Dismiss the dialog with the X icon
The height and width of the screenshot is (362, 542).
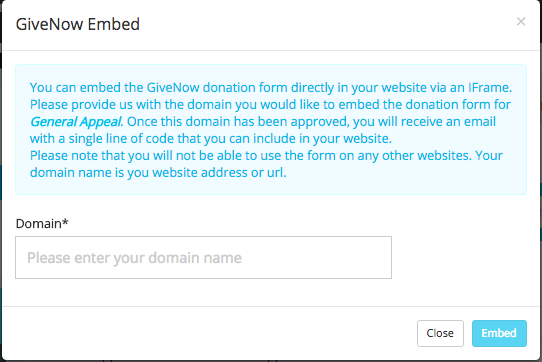(x=521, y=22)
